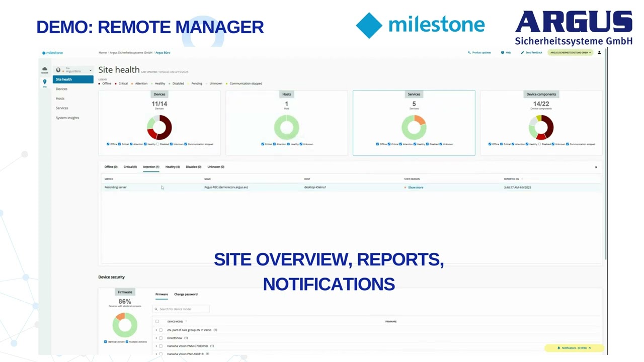The width and height of the screenshot is (644, 362).
Task: Open ARGUS SICHERHEITSSYSTEME GMBH account dropdown
Action: coord(571,52)
